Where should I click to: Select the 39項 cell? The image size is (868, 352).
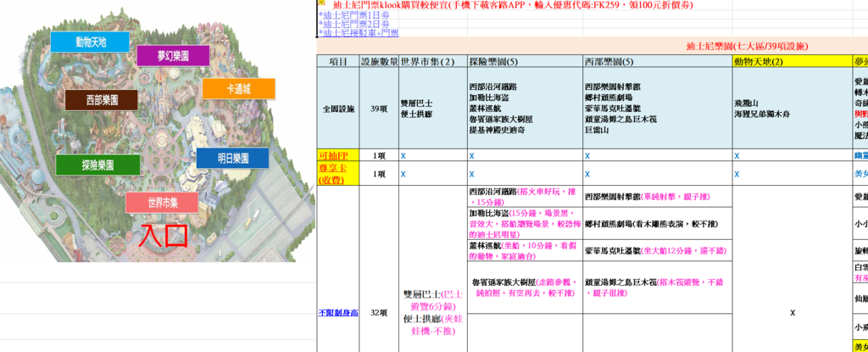pyautogui.click(x=379, y=109)
